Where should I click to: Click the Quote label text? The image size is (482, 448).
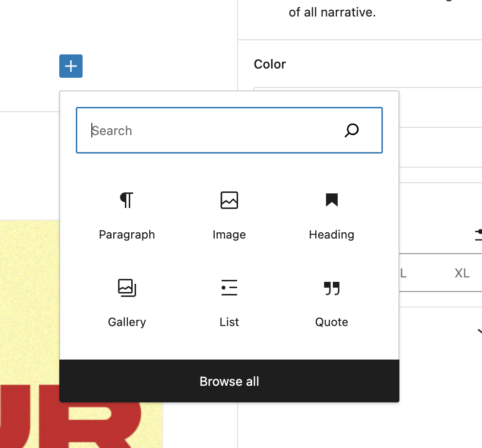pyautogui.click(x=332, y=322)
